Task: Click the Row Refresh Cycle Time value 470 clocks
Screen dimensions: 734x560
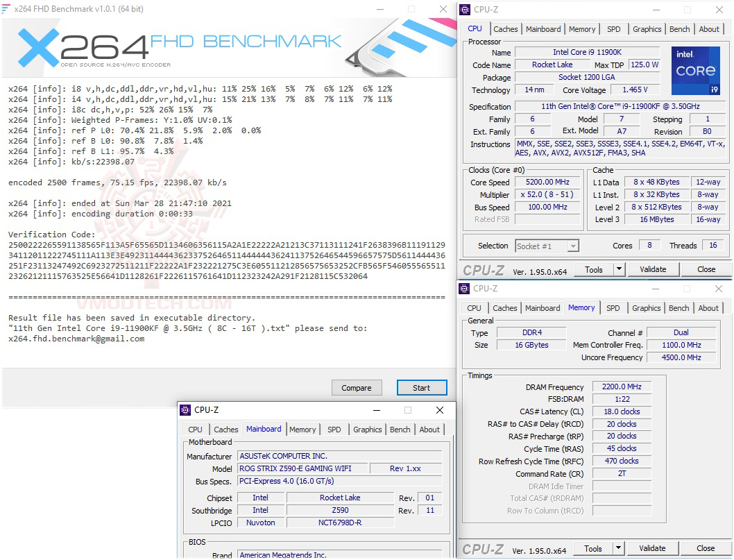Action: pyautogui.click(x=622, y=461)
